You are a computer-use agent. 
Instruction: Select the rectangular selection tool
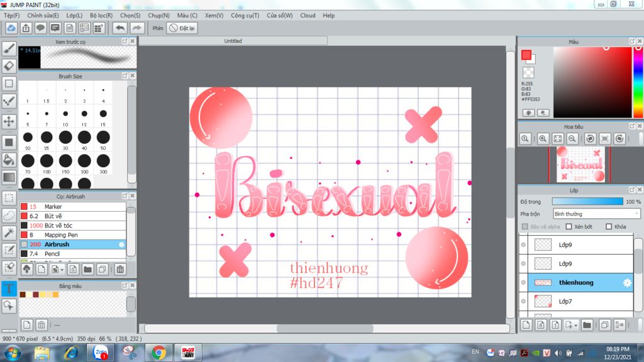pos(9,198)
